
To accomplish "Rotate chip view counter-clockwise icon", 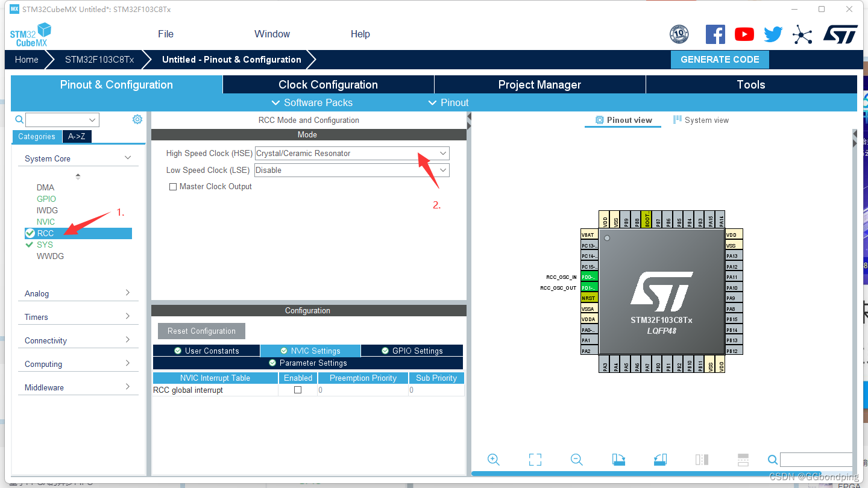I will point(660,460).
